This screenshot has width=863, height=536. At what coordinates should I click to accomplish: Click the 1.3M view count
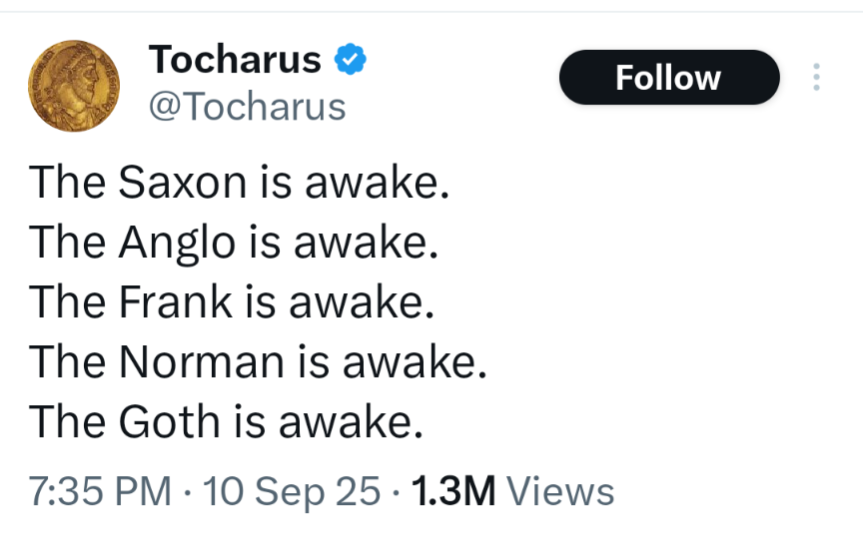tap(454, 491)
